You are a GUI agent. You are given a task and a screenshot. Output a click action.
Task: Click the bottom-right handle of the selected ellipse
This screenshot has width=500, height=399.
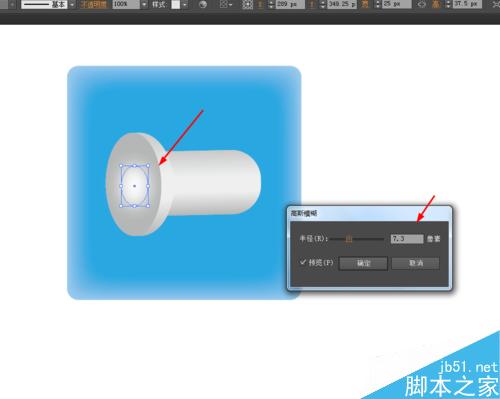pos(148,206)
